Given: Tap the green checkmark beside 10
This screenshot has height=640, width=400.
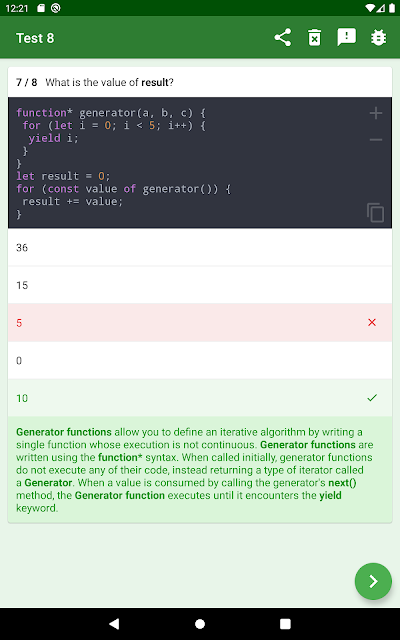Looking at the screenshot, I should point(372,398).
